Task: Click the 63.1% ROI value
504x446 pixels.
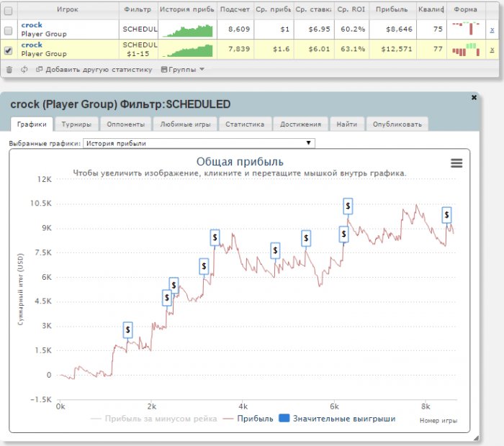Action: [353, 49]
